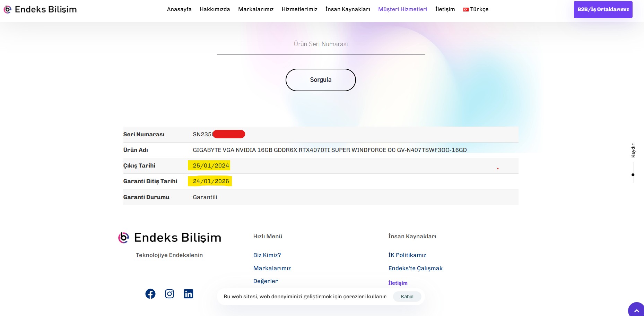Click the Ürün Adı row label
This screenshot has width=644, height=316.
[x=136, y=150]
